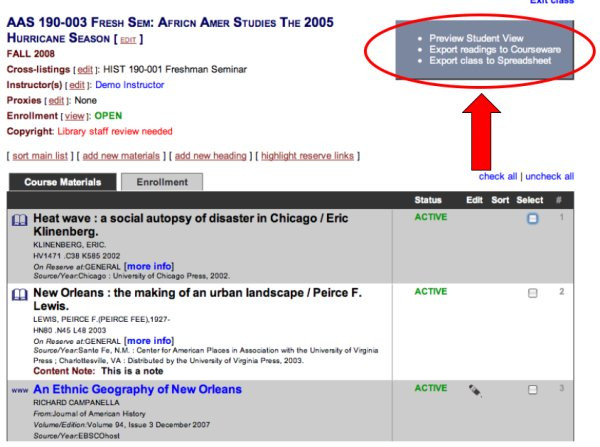Click check all link

[x=499, y=176]
